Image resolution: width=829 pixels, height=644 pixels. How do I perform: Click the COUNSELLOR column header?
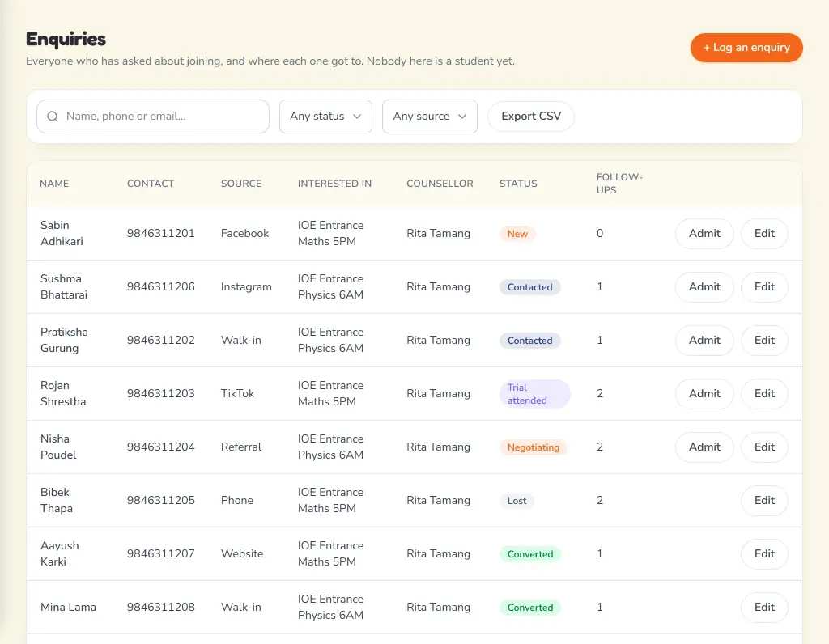point(440,184)
